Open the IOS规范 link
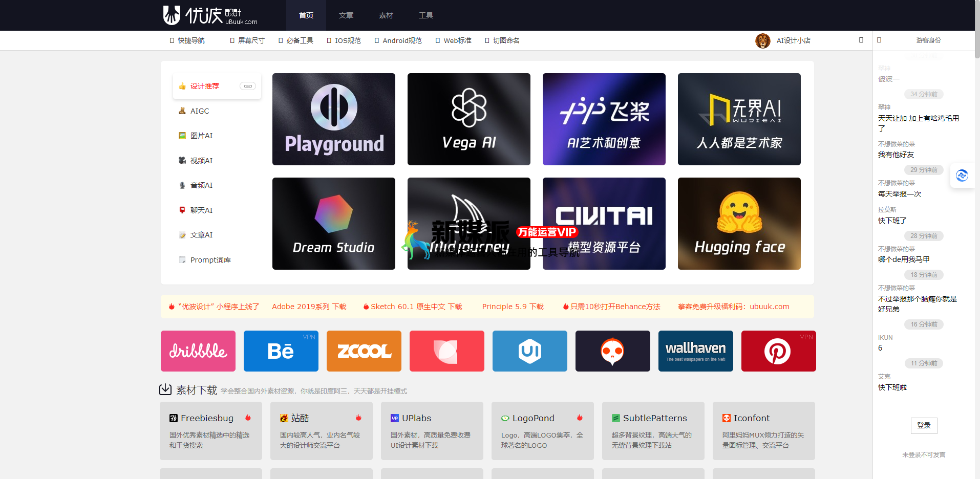 pos(344,40)
